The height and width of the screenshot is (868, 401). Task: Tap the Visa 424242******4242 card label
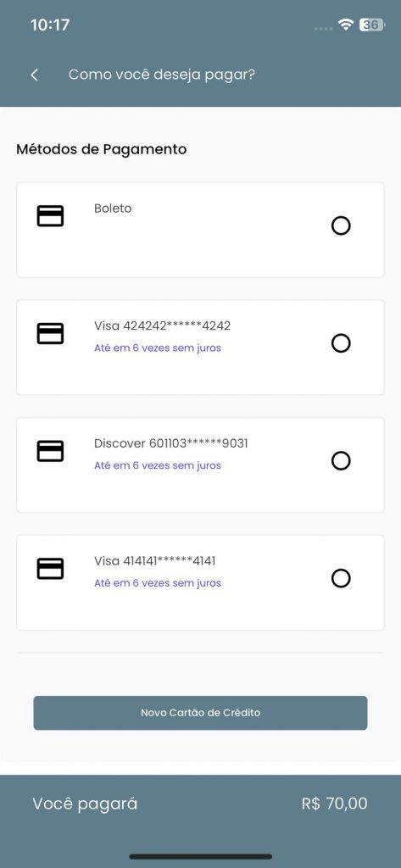point(162,326)
